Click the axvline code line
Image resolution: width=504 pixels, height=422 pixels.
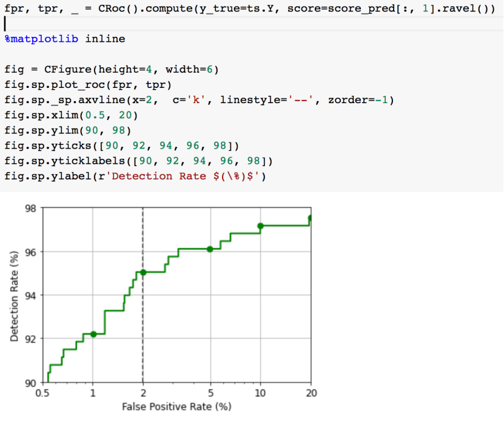(199, 100)
